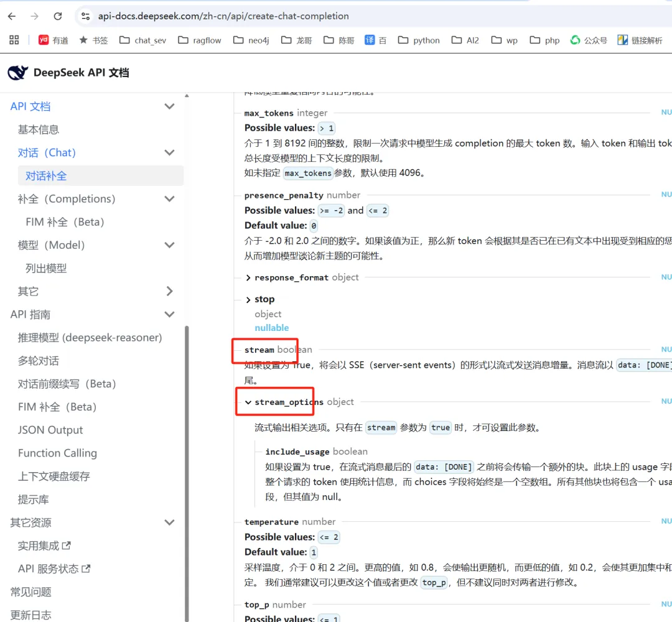Screen dimensions: 672x622
Task: Open site information icon in address bar
Action: click(85, 16)
